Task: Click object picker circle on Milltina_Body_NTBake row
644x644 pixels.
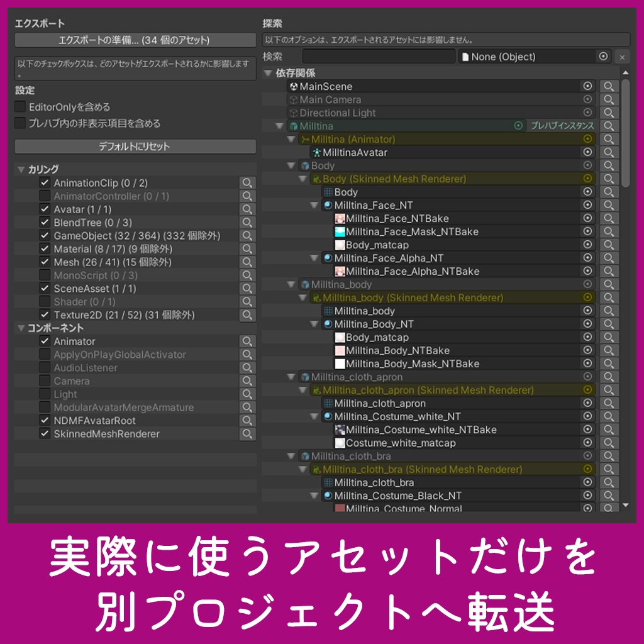Action: click(588, 350)
